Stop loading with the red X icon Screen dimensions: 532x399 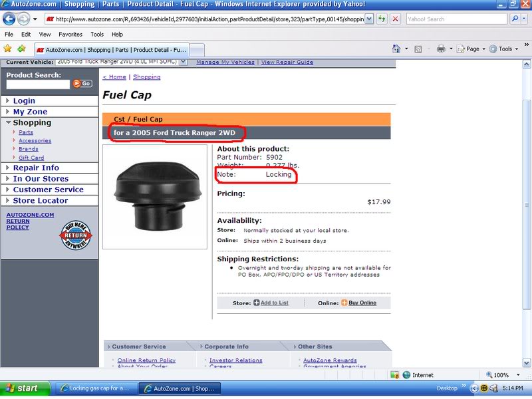pos(395,19)
